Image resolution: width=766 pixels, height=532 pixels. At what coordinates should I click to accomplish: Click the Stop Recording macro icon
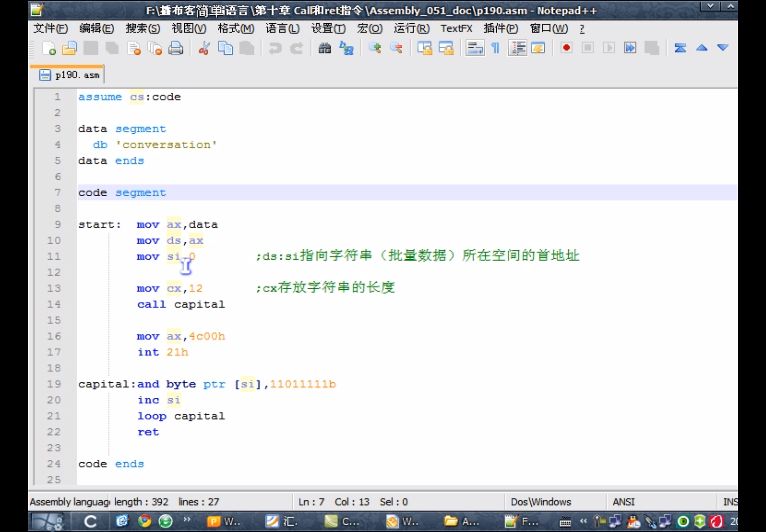587,48
